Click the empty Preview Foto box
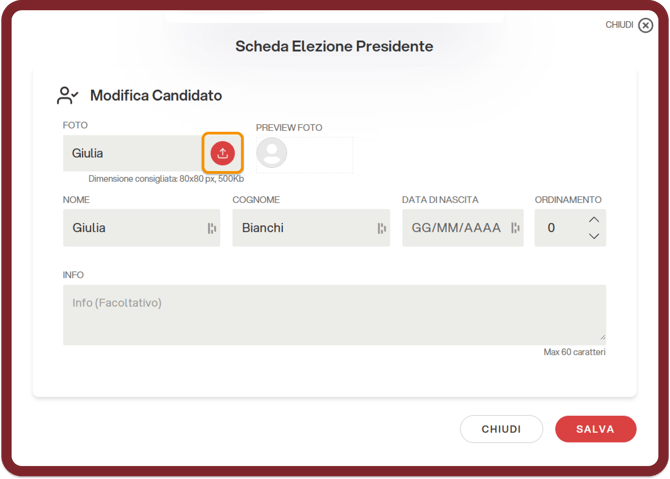This screenshot has width=670, height=479. click(322, 154)
